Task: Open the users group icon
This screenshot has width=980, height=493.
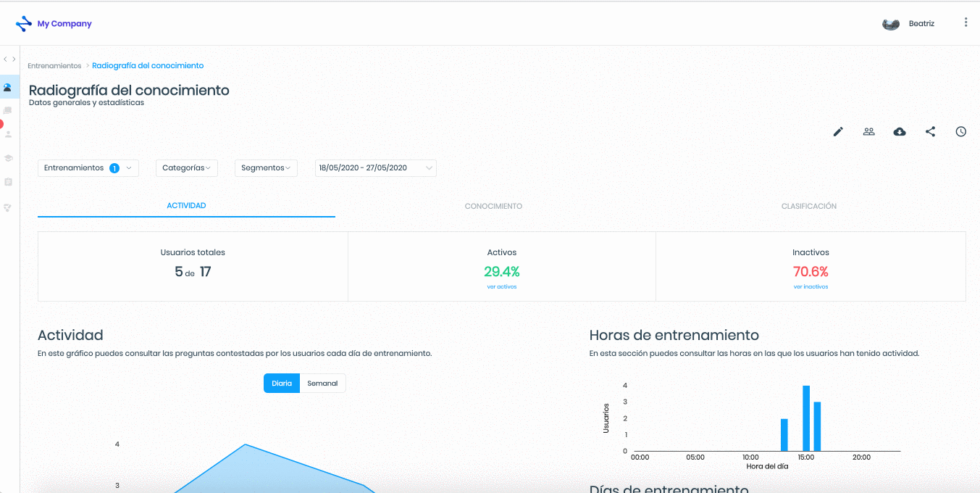Action: click(x=869, y=132)
